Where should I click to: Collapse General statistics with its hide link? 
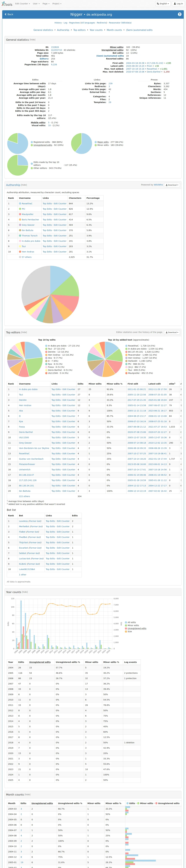click(x=32, y=40)
